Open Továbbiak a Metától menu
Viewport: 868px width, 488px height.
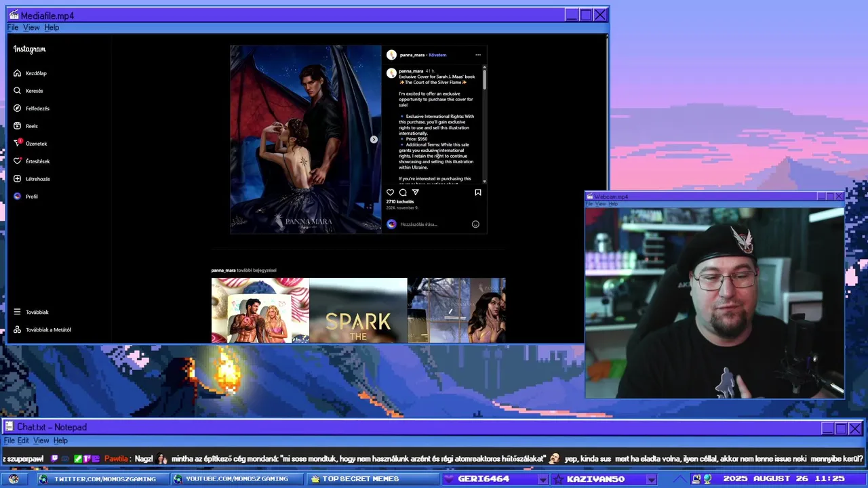click(42, 329)
